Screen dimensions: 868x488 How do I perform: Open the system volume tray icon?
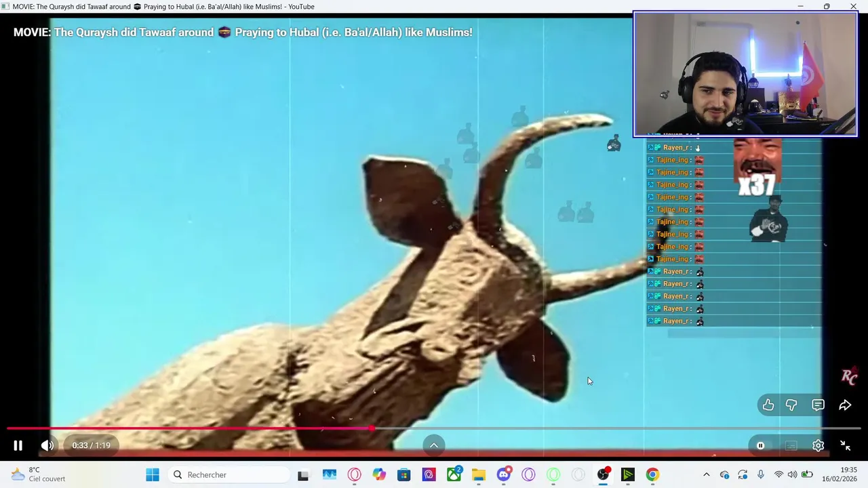[x=793, y=474]
